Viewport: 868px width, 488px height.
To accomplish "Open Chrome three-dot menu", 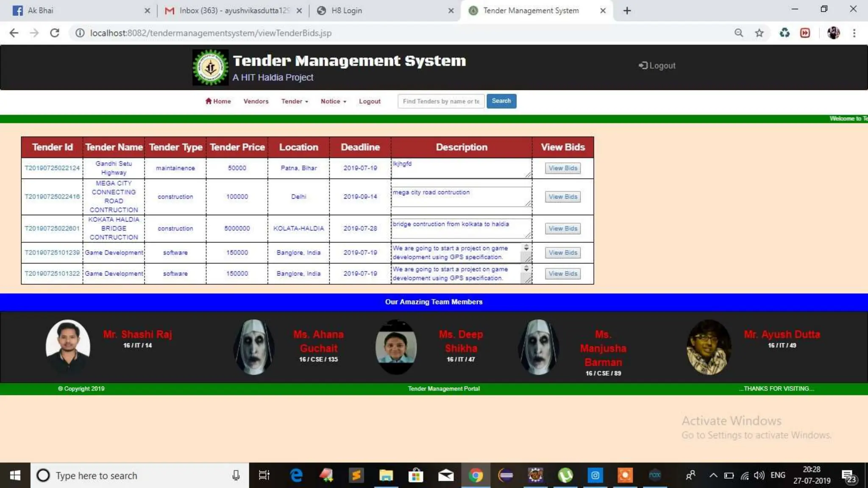I will click(854, 33).
